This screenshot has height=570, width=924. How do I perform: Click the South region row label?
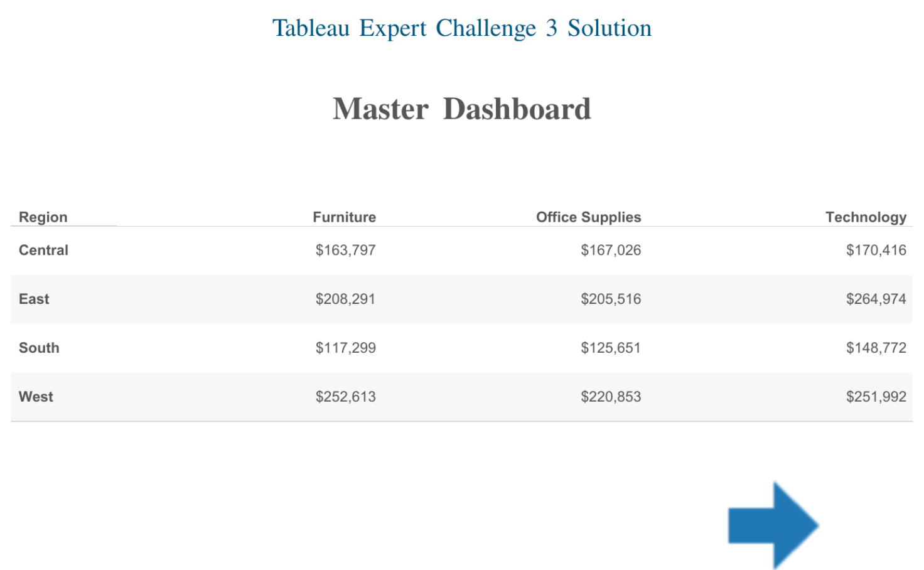[39, 348]
